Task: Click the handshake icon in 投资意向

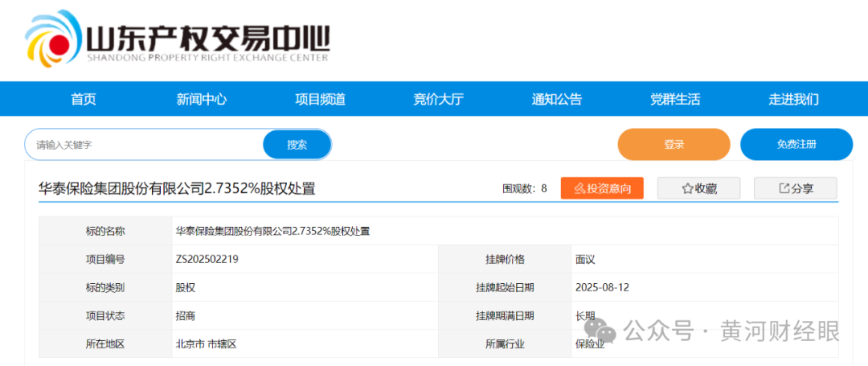Action: [x=580, y=189]
